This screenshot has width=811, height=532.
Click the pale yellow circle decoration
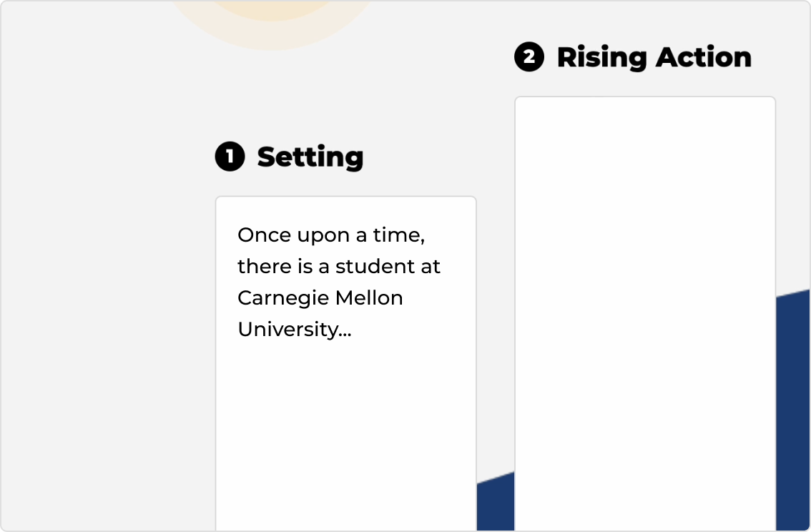pos(273,21)
